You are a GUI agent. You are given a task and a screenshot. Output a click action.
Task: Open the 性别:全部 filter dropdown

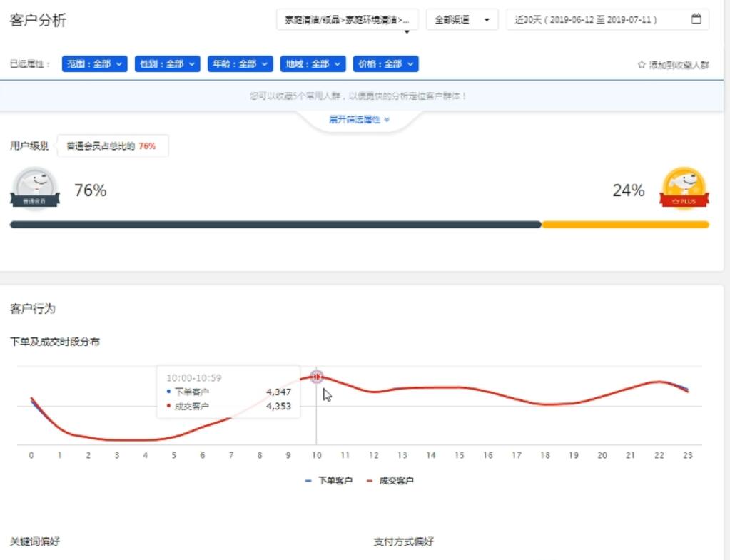tap(167, 63)
